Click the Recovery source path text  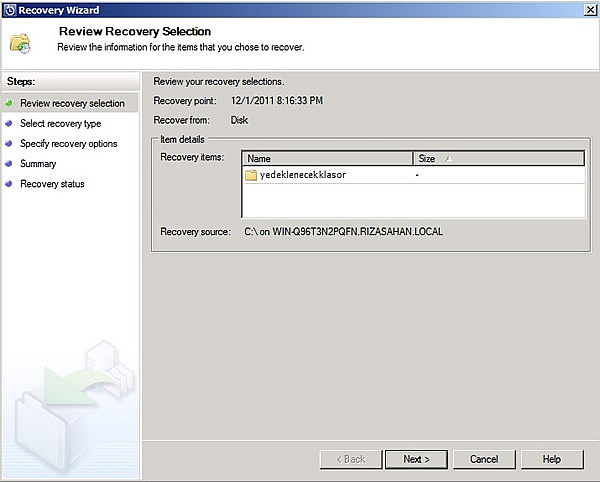[343, 232]
